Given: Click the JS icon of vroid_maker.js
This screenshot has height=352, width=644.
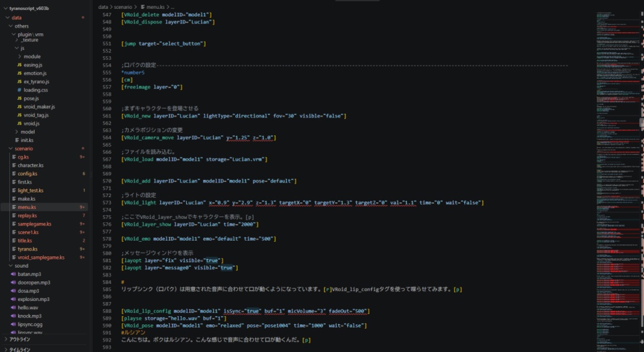Looking at the screenshot, I should click(19, 107).
